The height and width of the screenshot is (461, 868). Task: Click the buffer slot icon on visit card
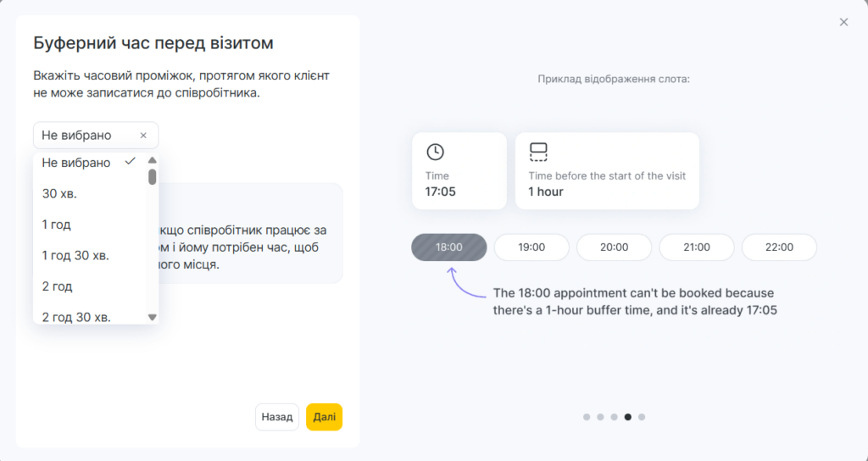(538, 152)
